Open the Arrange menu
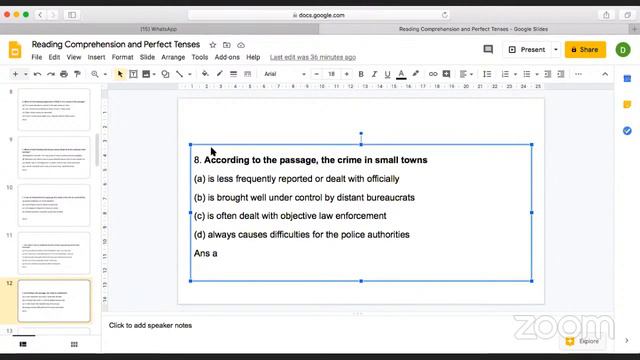 click(173, 57)
